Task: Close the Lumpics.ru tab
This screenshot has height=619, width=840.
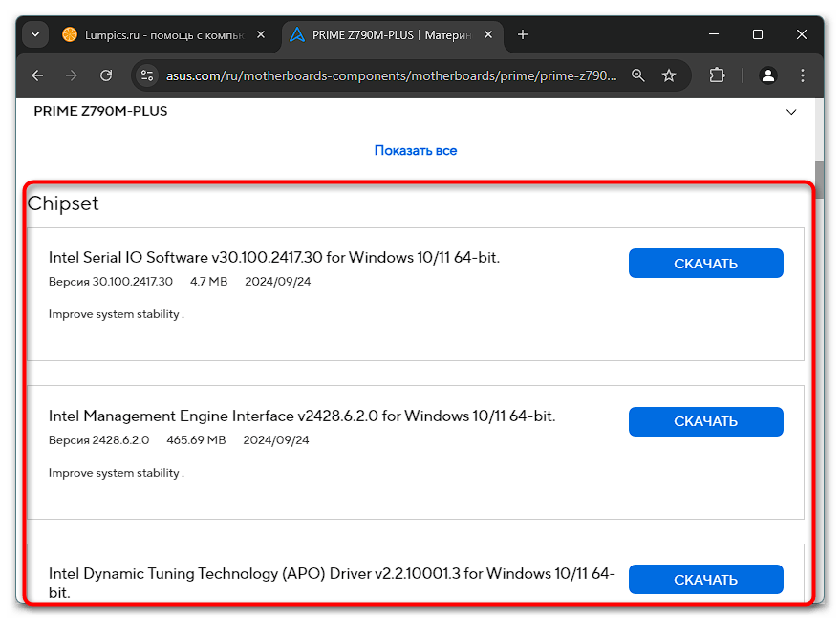Action: click(261, 34)
